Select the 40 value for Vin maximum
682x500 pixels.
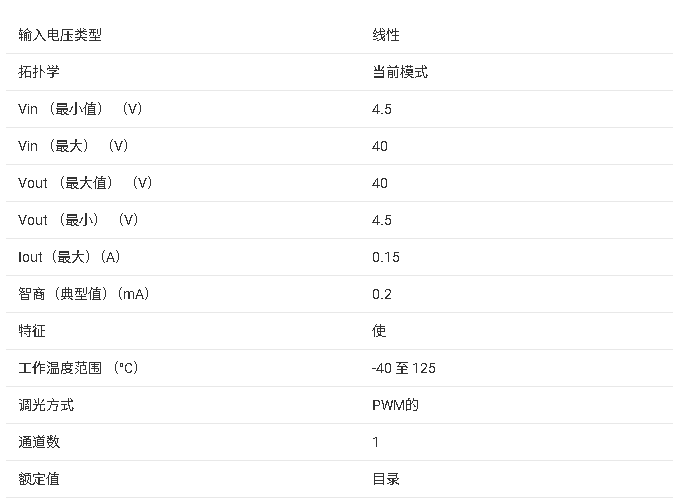coord(380,146)
